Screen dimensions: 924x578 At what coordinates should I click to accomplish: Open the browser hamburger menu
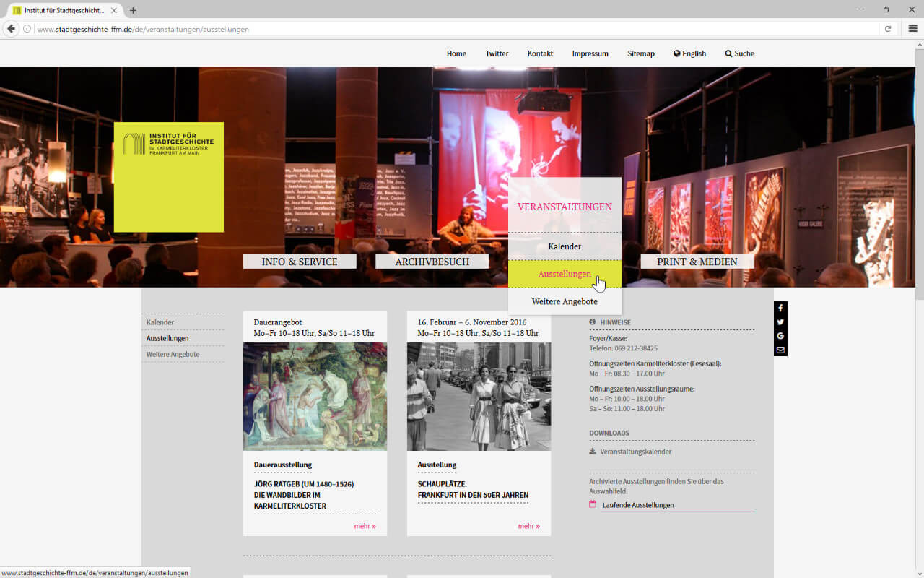click(x=912, y=29)
